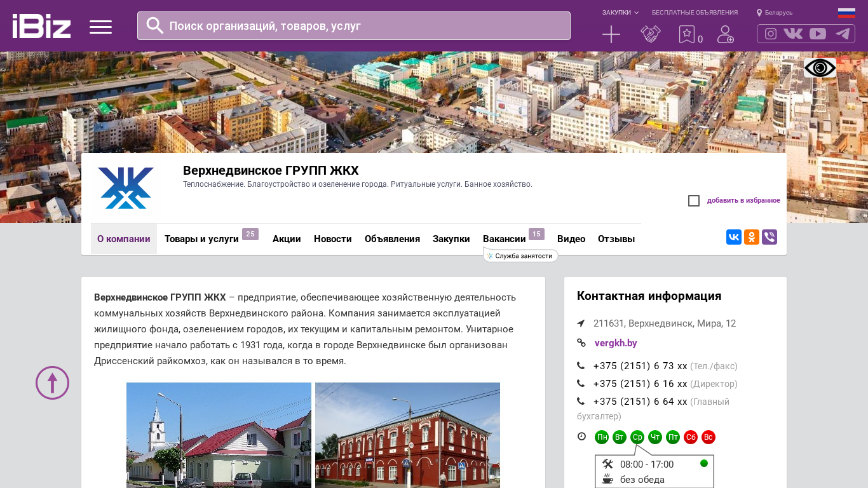
Task: Share via Viber icon
Action: tap(770, 237)
